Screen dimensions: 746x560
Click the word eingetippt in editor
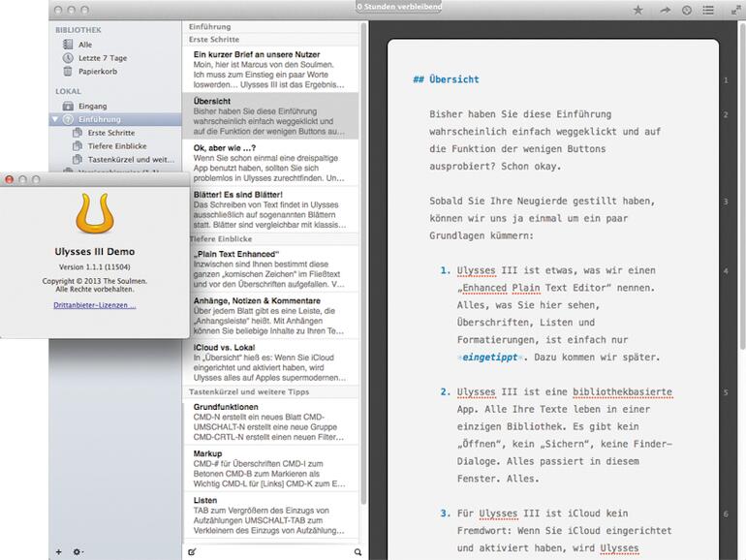pyautogui.click(x=490, y=358)
